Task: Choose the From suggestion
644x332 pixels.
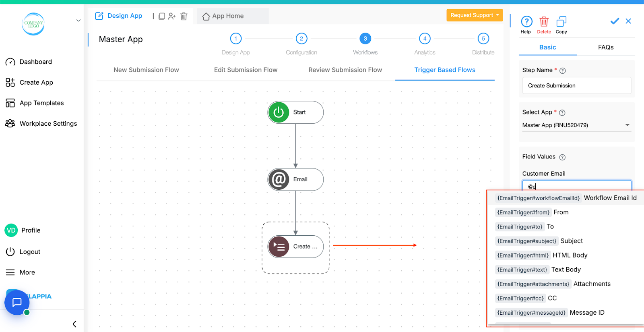Action: coord(566,212)
